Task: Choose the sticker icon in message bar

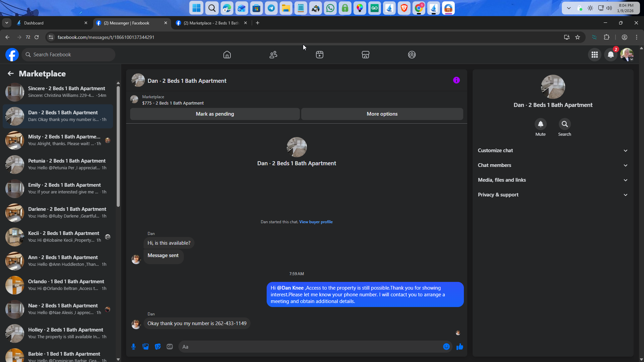Action: click(x=158, y=347)
